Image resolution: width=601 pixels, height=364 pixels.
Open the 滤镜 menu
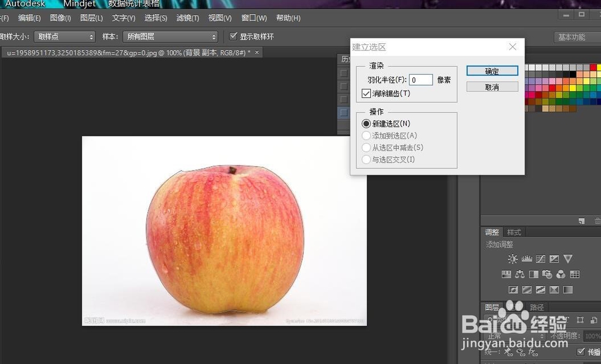coord(188,18)
